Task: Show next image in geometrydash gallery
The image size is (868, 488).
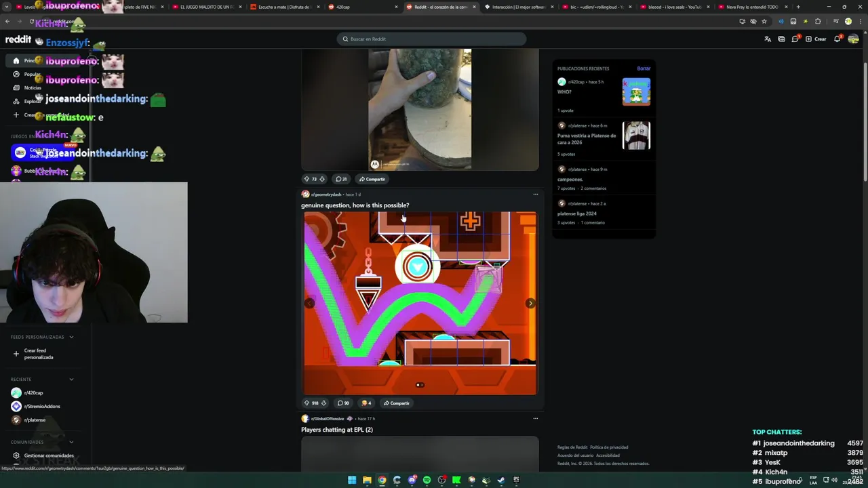Action: tap(530, 303)
